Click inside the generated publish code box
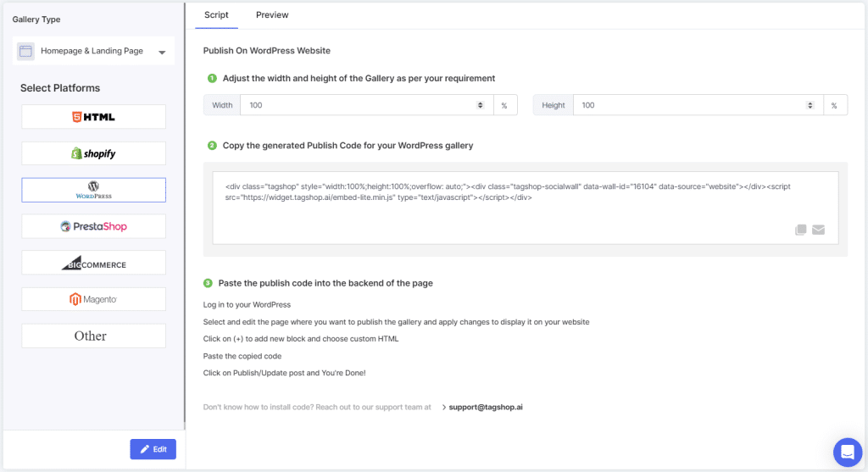The width and height of the screenshot is (868, 472). coord(509,208)
